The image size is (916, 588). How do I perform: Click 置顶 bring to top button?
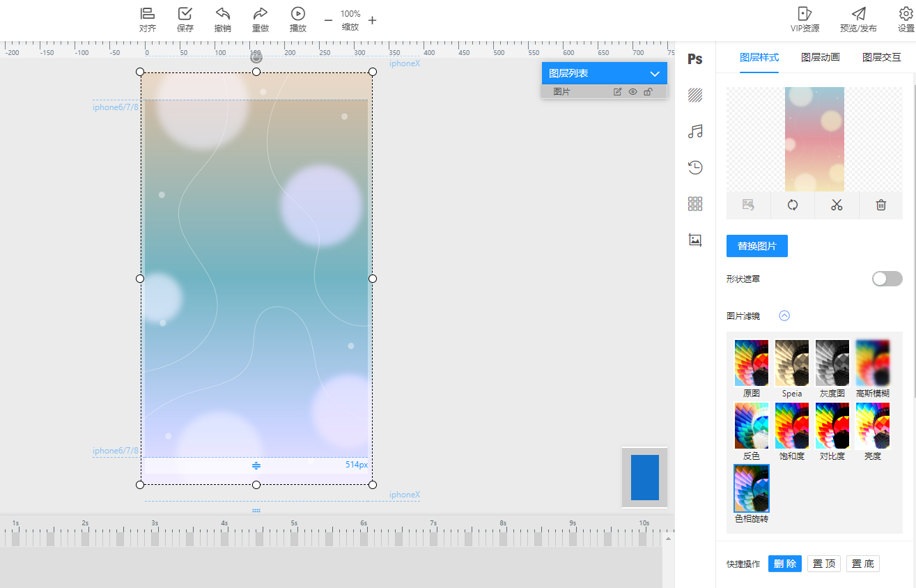pyautogui.click(x=824, y=564)
